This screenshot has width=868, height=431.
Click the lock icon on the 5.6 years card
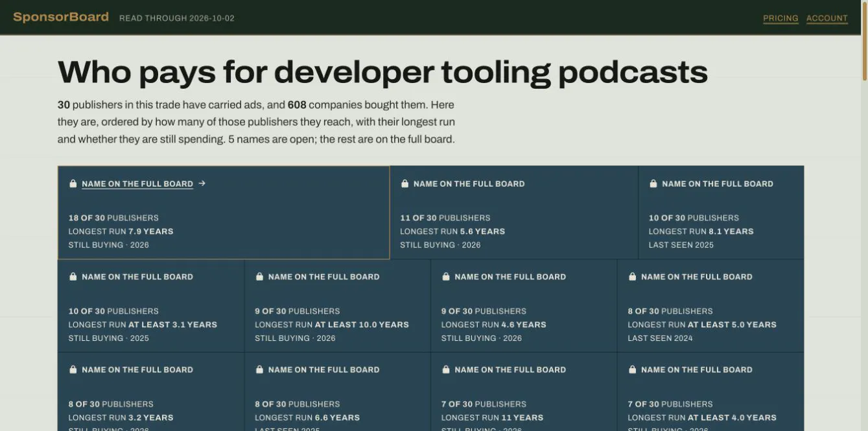point(405,183)
